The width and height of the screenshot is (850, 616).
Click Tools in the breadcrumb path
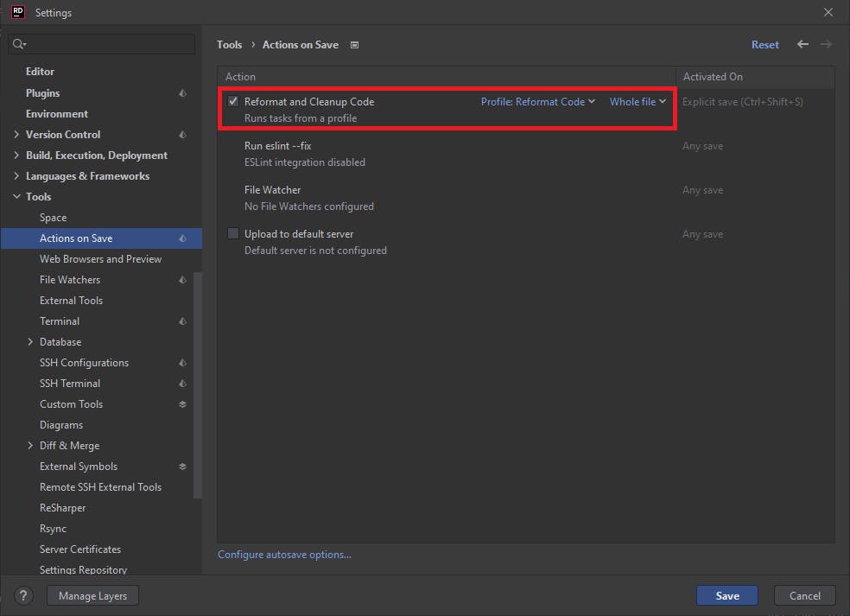coord(229,44)
